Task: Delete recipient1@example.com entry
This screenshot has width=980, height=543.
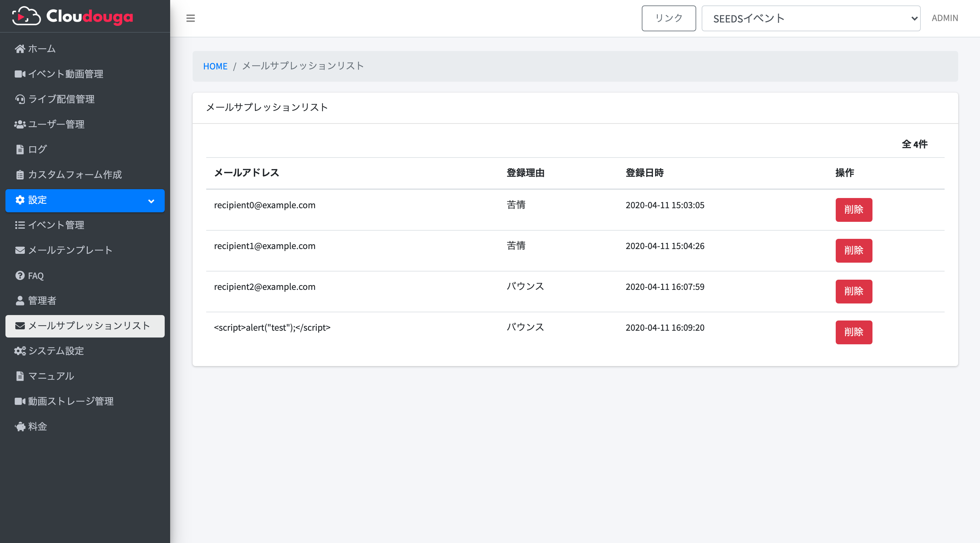Action: [x=854, y=251]
